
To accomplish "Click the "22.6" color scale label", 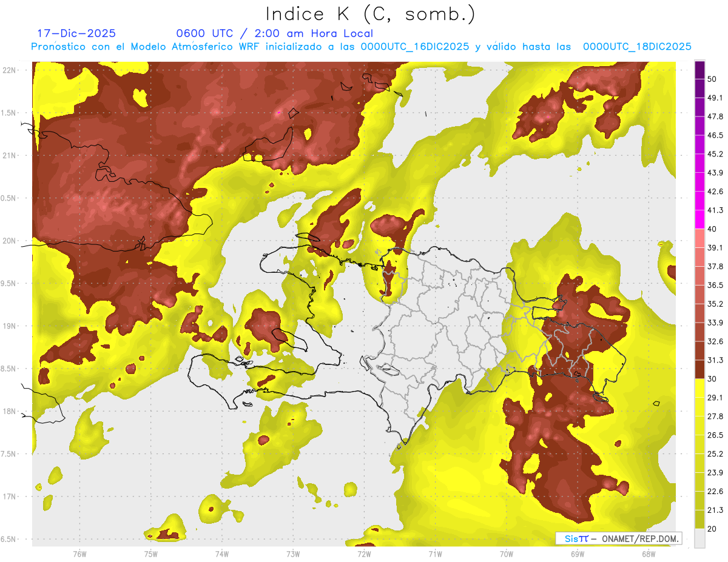I will (x=715, y=491).
